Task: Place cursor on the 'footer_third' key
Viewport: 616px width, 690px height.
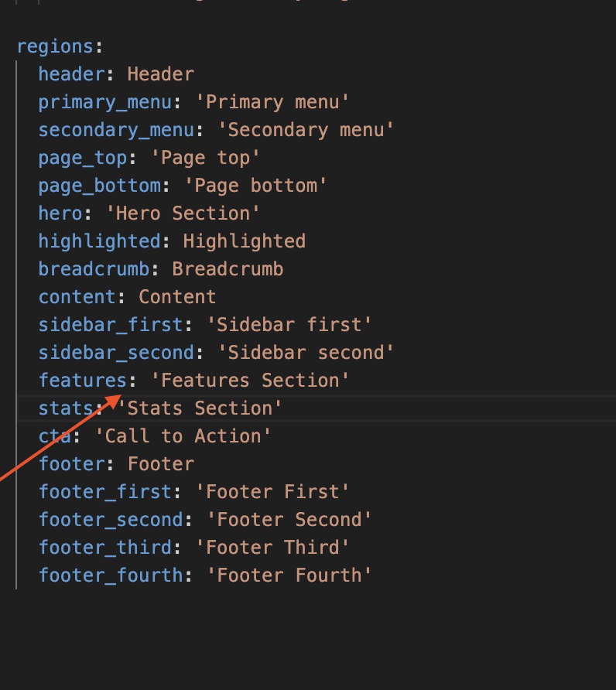Action: [105, 548]
